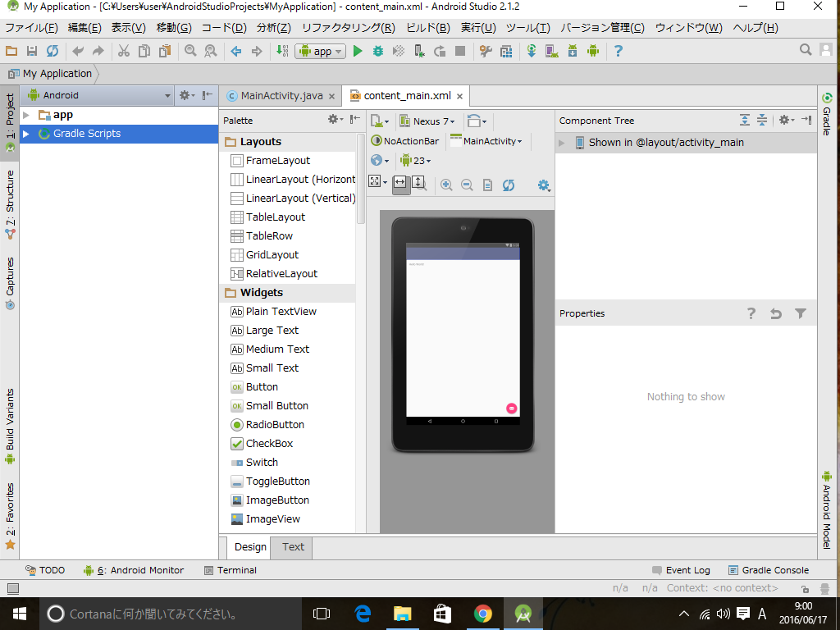
Task: Open the MainActivity layout dropdown
Action: (x=492, y=140)
